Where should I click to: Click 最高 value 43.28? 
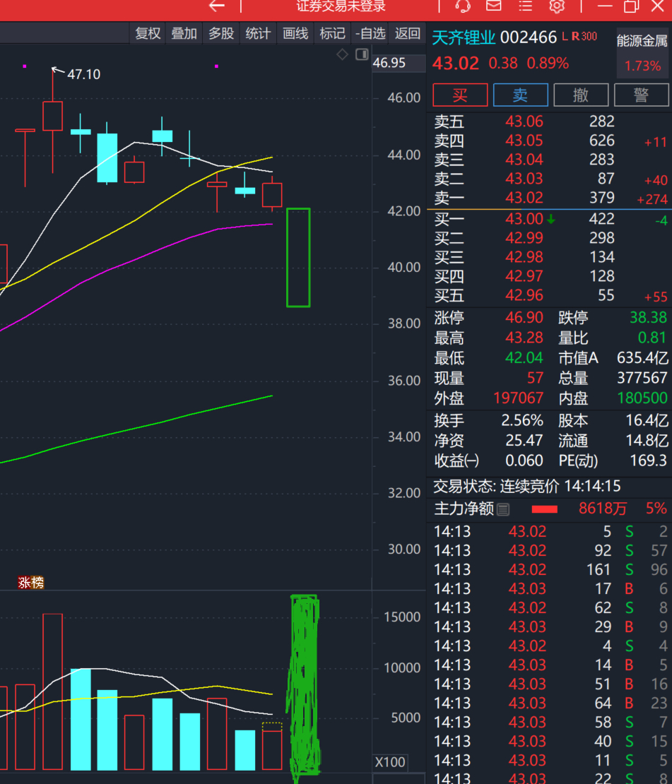(x=524, y=338)
